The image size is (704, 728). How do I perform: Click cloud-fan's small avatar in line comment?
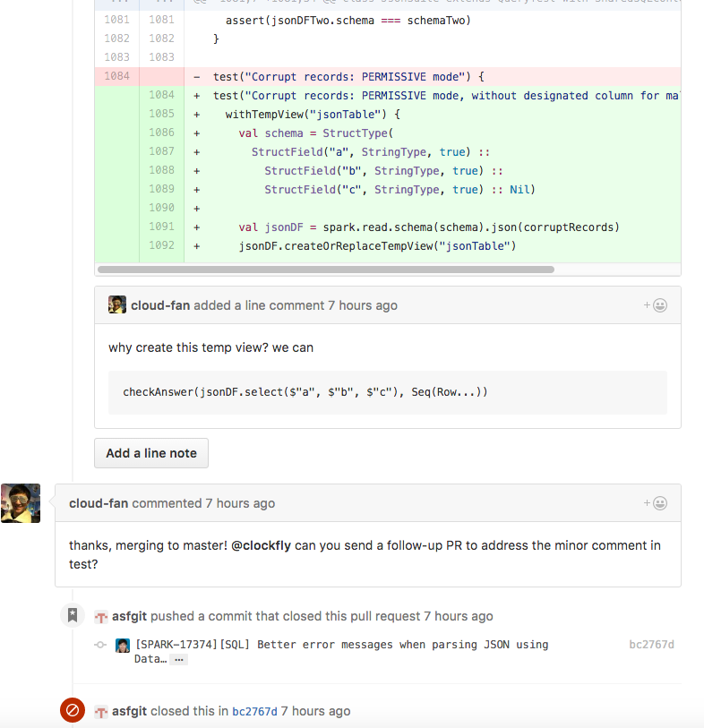117,304
